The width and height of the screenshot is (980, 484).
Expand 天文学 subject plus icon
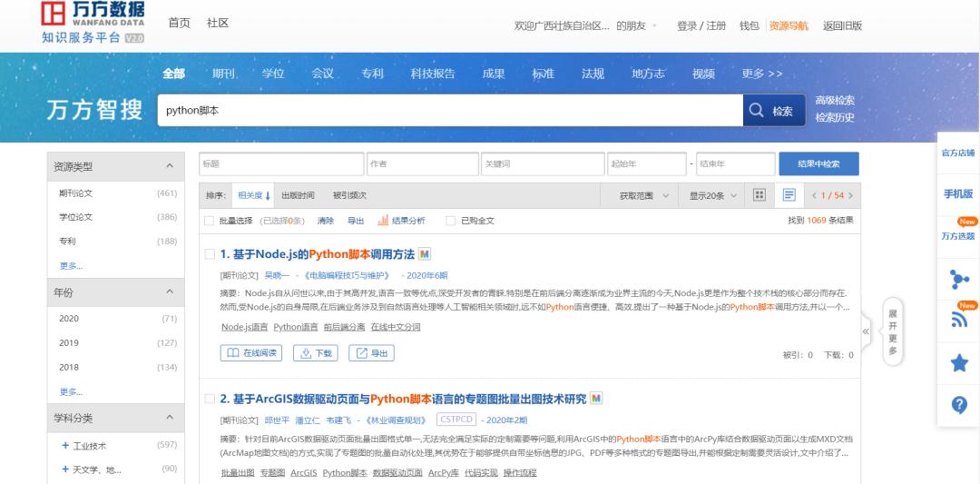(x=65, y=469)
